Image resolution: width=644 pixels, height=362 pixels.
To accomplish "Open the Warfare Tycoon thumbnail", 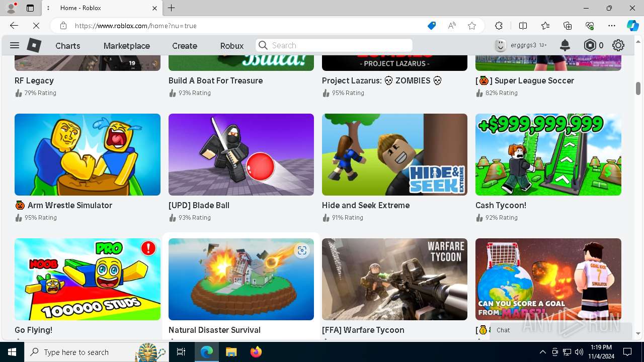I will 394,279.
